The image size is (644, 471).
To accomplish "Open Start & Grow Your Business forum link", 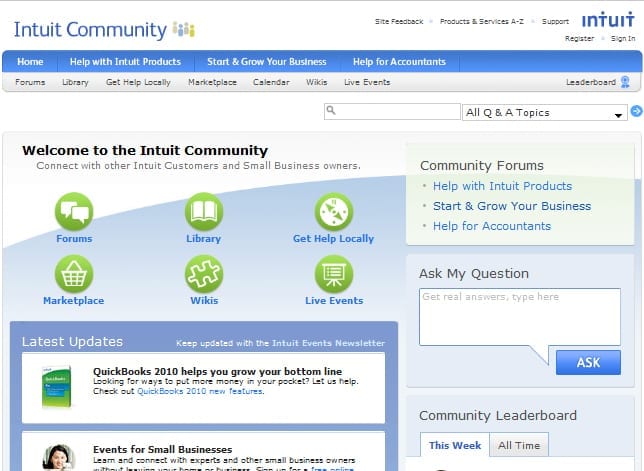I will tap(512, 206).
